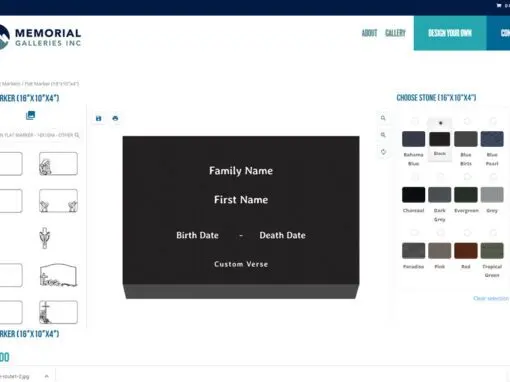
Task: Click the Clear selection link
Action: (491, 298)
